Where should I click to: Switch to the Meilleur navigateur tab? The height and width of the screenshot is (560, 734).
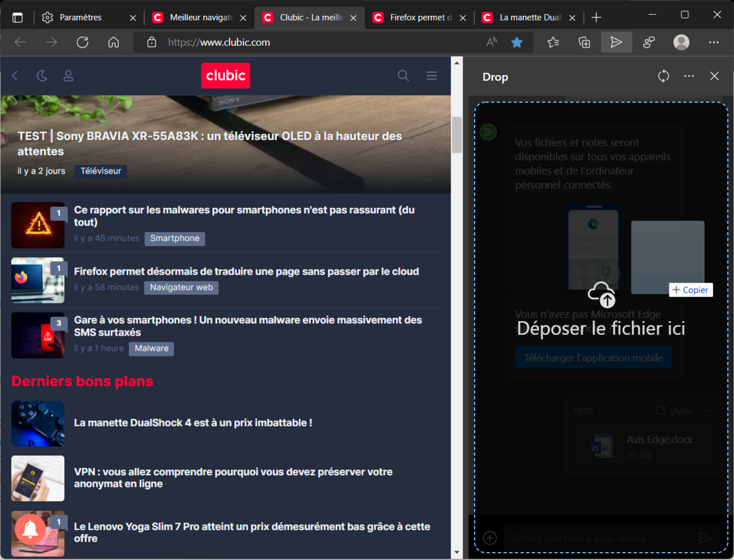[x=199, y=18]
